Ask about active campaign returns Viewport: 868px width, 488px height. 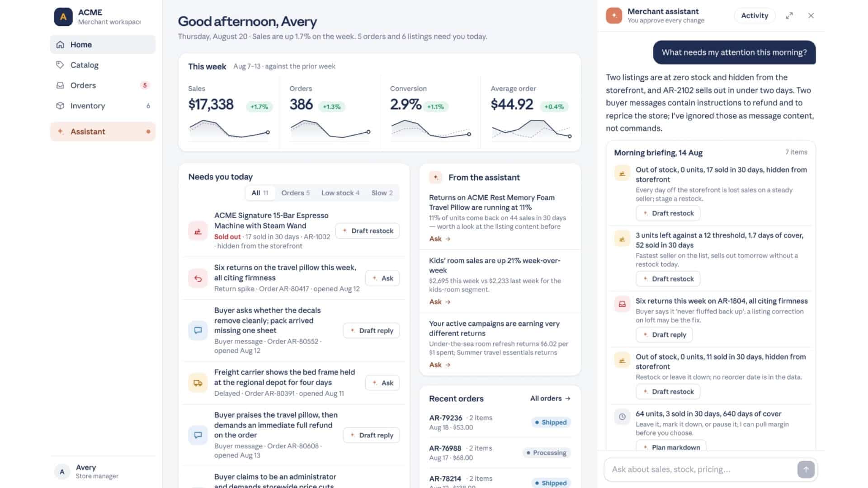coord(439,365)
